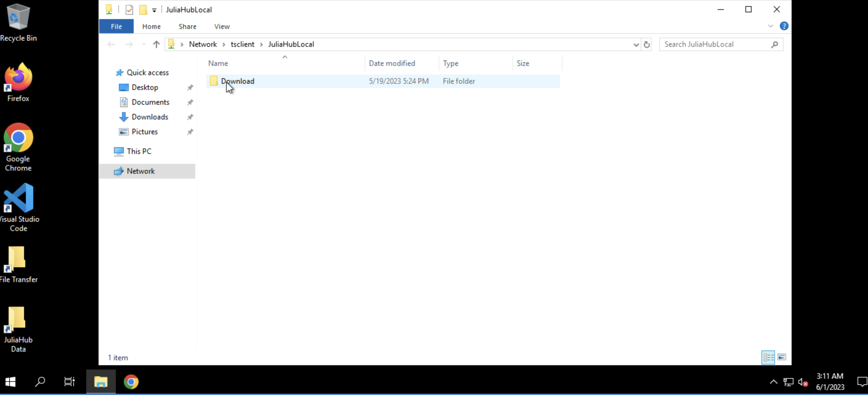
Task: Pin Desktop to Quick access
Action: (190, 87)
